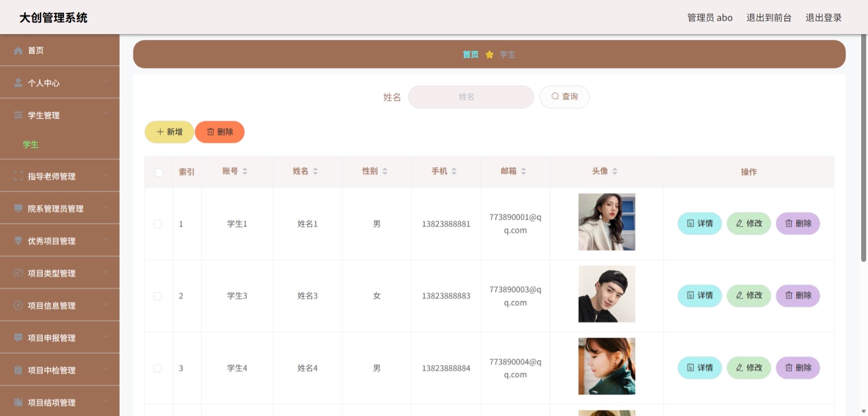Sort the table by 手机 column arrows
The height and width of the screenshot is (416, 868).
(x=454, y=171)
